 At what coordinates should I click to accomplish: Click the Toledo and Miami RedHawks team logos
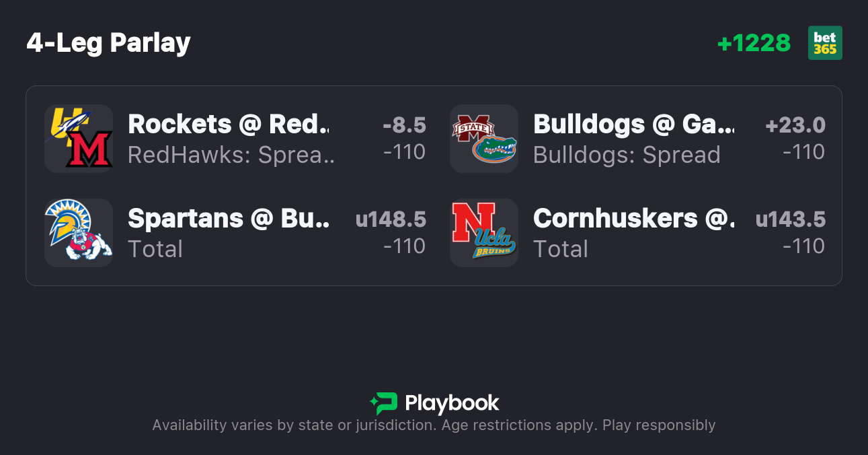tap(79, 139)
